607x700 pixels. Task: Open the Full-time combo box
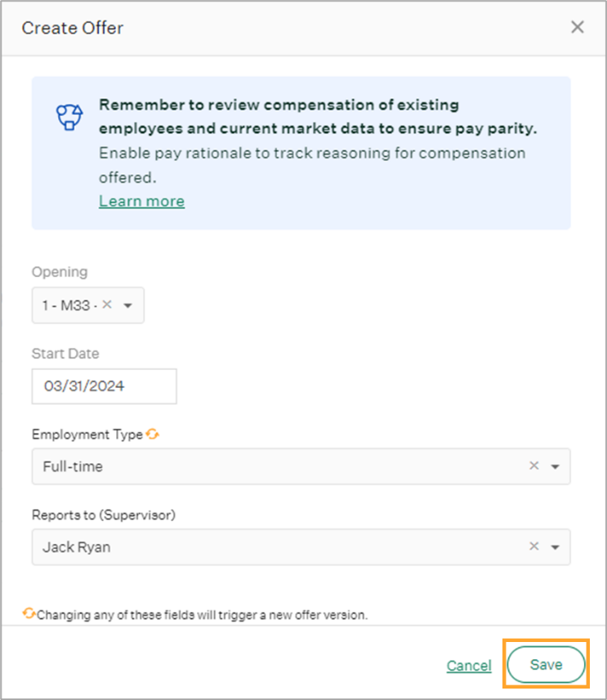coord(301,466)
